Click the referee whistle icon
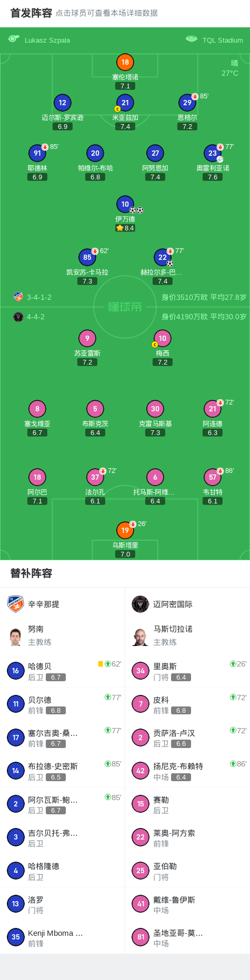 (x=14, y=39)
